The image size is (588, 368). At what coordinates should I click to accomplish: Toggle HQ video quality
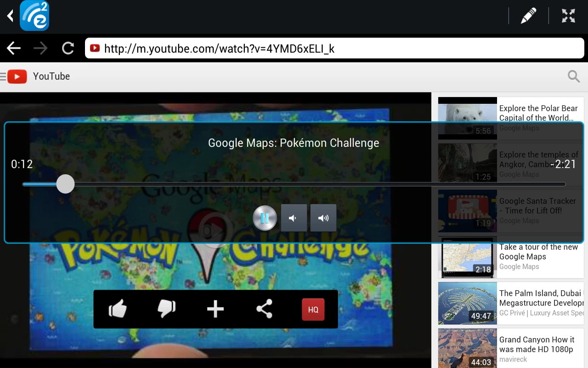coord(313,310)
